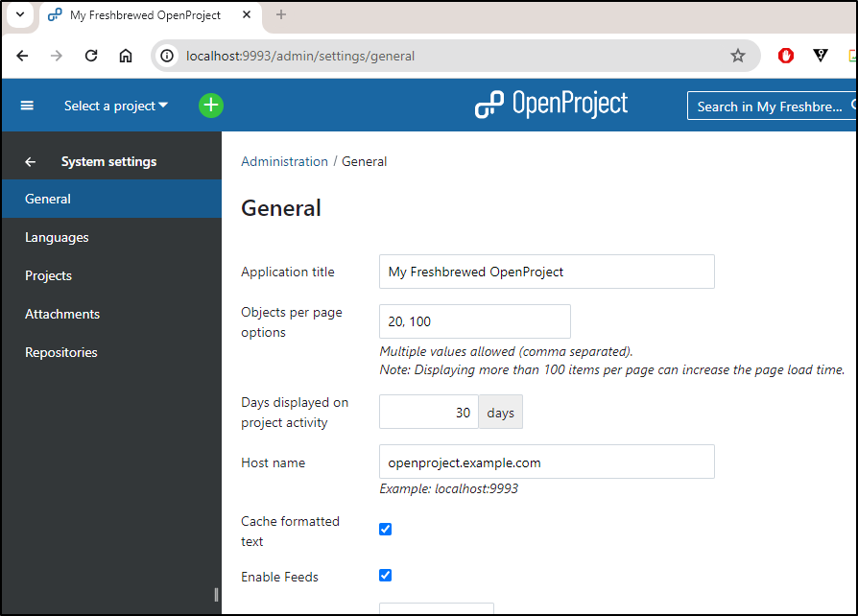Open Repositories settings in sidebar
The image size is (858, 616).
tap(111, 352)
